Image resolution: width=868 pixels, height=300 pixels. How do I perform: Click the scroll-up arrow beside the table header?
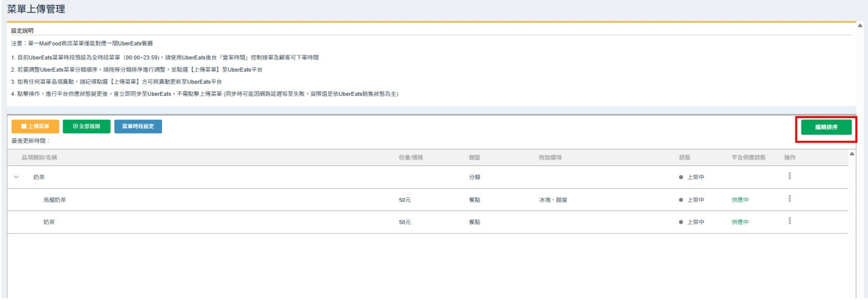[x=852, y=154]
